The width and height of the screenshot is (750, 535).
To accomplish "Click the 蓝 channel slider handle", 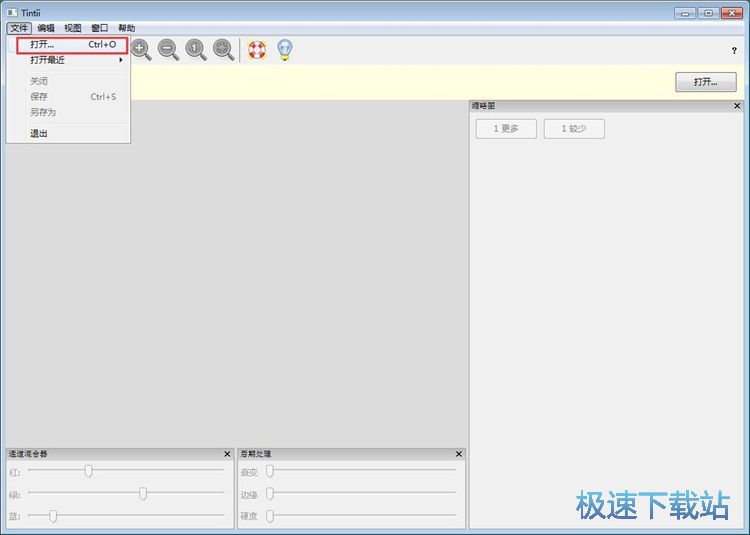I will click(x=53, y=515).
